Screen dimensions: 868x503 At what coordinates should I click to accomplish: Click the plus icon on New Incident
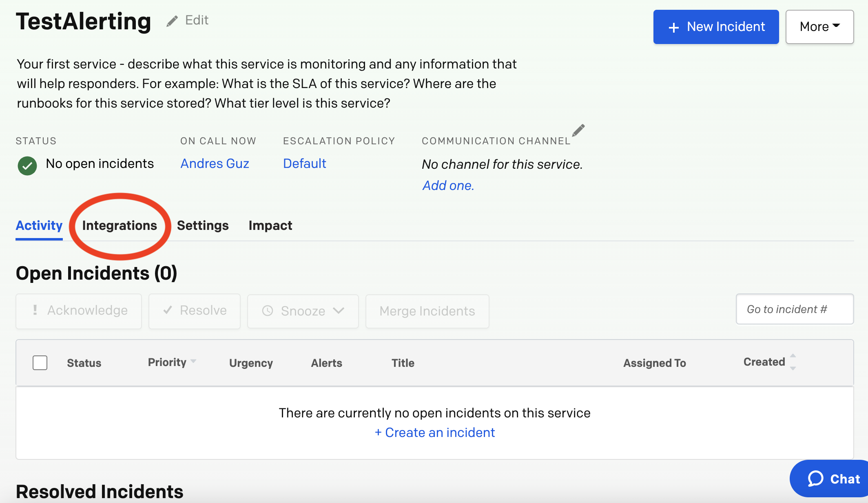pyautogui.click(x=674, y=27)
